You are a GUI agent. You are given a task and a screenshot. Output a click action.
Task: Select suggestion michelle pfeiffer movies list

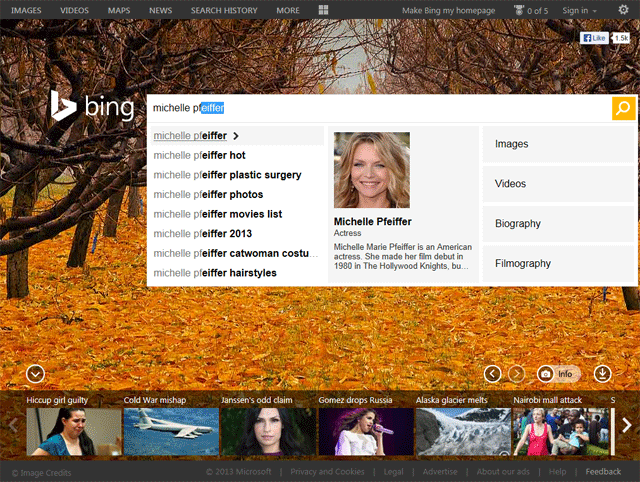coord(237,214)
